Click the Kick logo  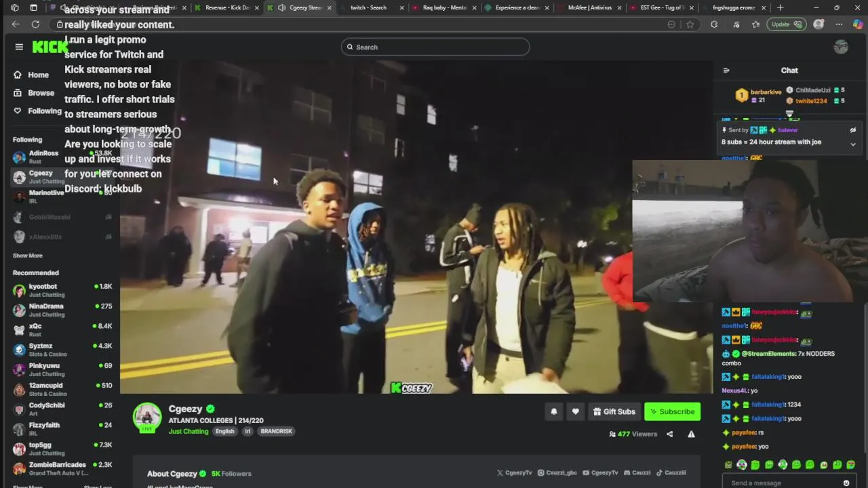point(50,47)
